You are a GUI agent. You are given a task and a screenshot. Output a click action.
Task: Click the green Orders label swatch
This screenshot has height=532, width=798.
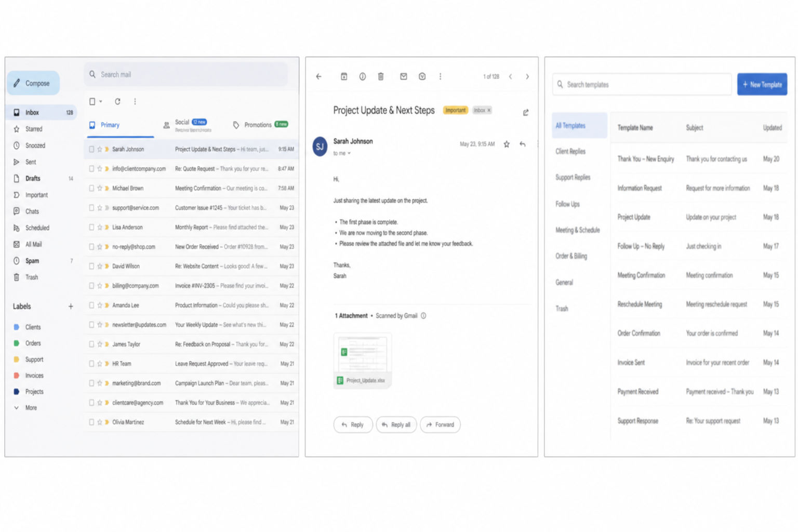tap(17, 343)
